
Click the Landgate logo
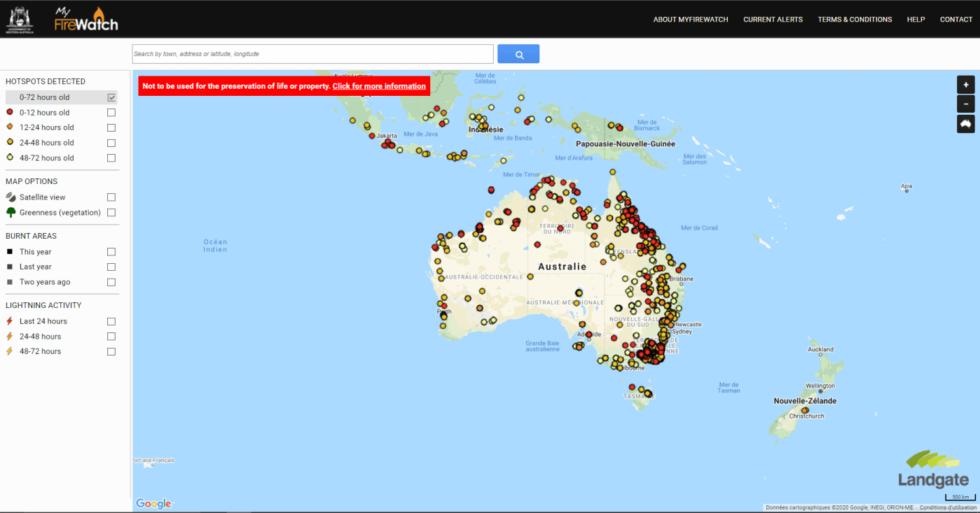click(933, 470)
